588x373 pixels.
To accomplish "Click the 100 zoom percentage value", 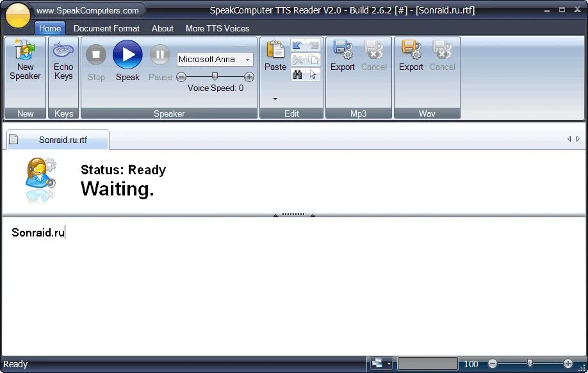I will [471, 364].
